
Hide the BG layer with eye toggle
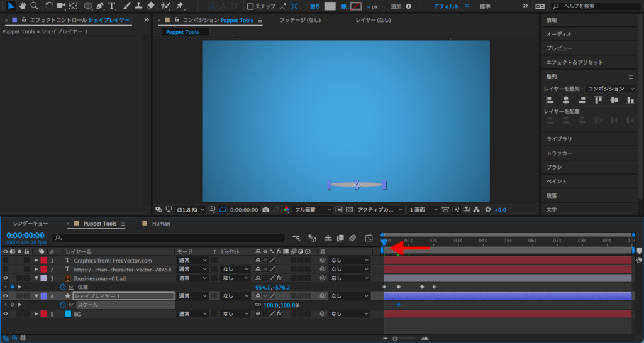(x=6, y=313)
